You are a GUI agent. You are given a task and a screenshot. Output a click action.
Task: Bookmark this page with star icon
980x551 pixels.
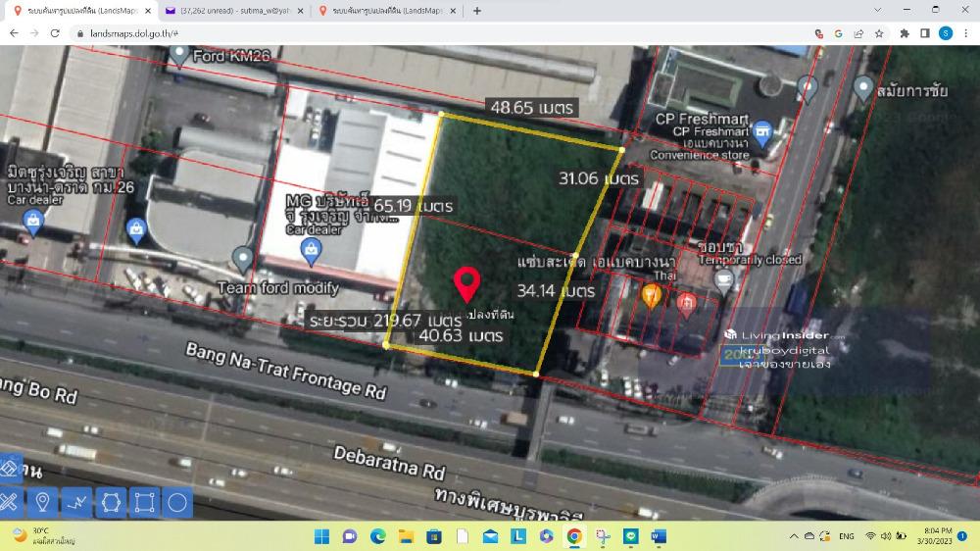coord(879,32)
